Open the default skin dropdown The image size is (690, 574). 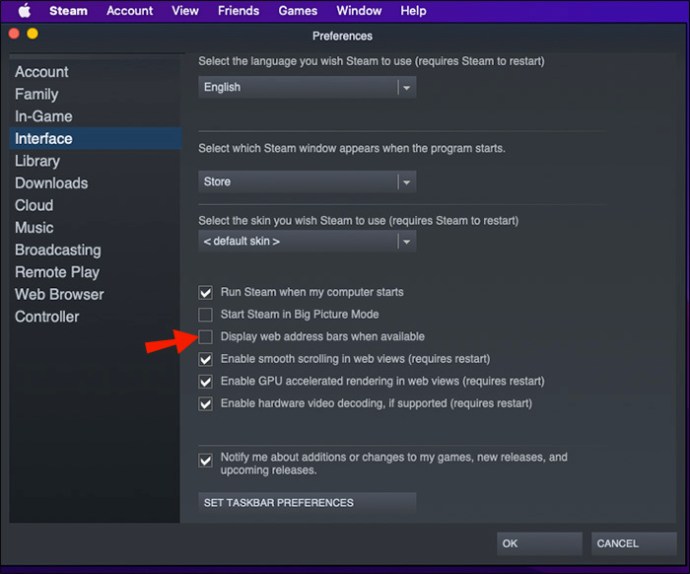(x=307, y=241)
